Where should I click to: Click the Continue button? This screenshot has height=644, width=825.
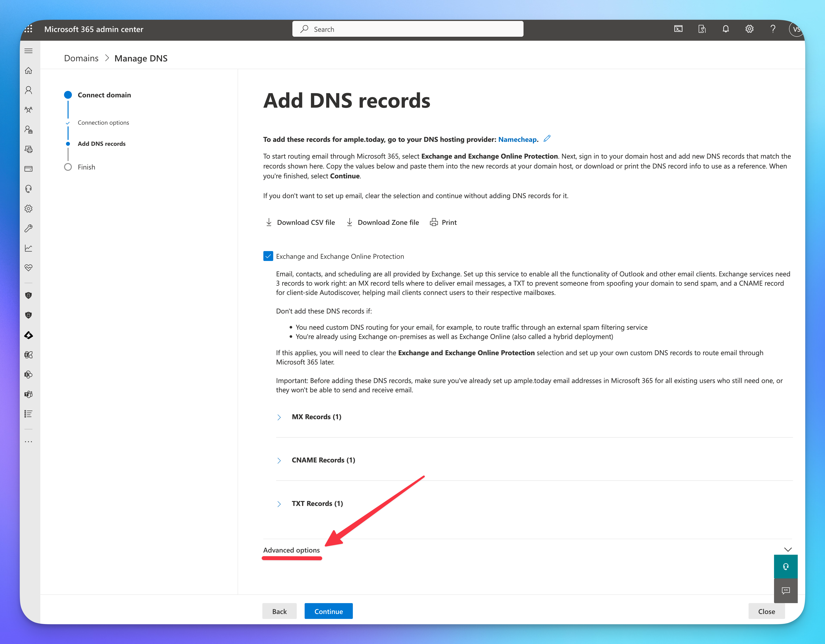pos(328,611)
